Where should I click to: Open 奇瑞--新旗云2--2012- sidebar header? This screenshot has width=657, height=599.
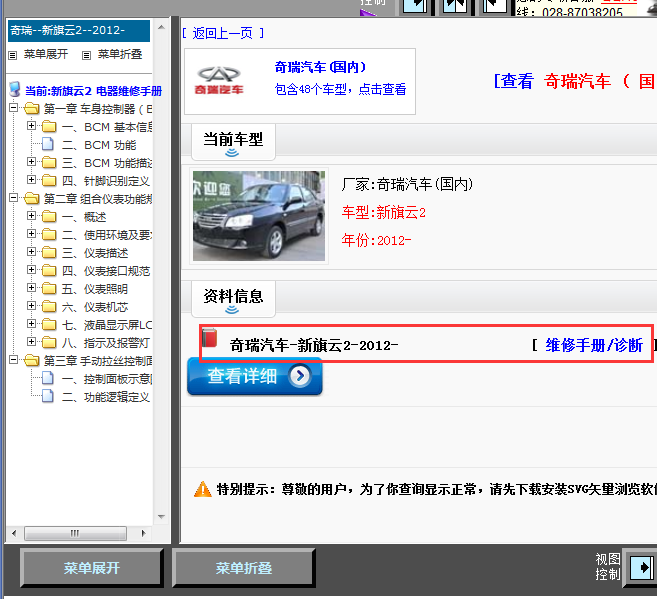pyautogui.click(x=79, y=31)
